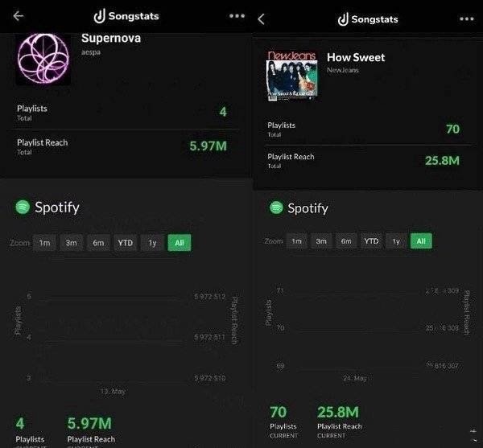Image resolution: width=483 pixels, height=448 pixels.
Task: Tap the Songstats logo above Supernova
Action: pyautogui.click(x=126, y=16)
